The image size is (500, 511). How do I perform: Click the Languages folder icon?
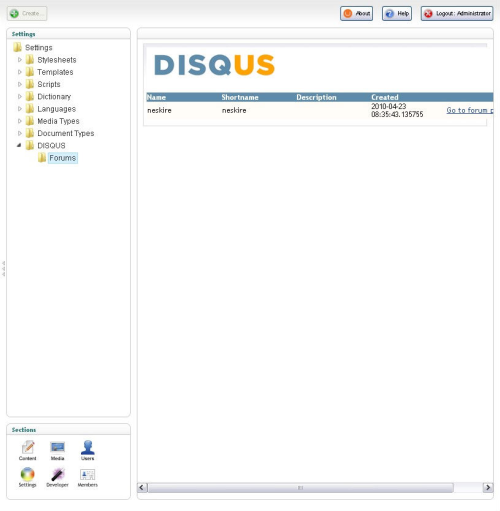pos(30,109)
